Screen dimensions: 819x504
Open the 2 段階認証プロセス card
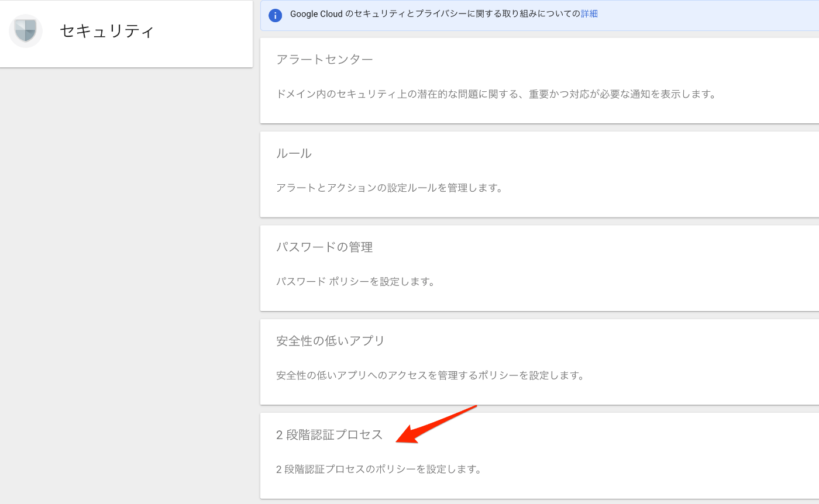pos(539,455)
